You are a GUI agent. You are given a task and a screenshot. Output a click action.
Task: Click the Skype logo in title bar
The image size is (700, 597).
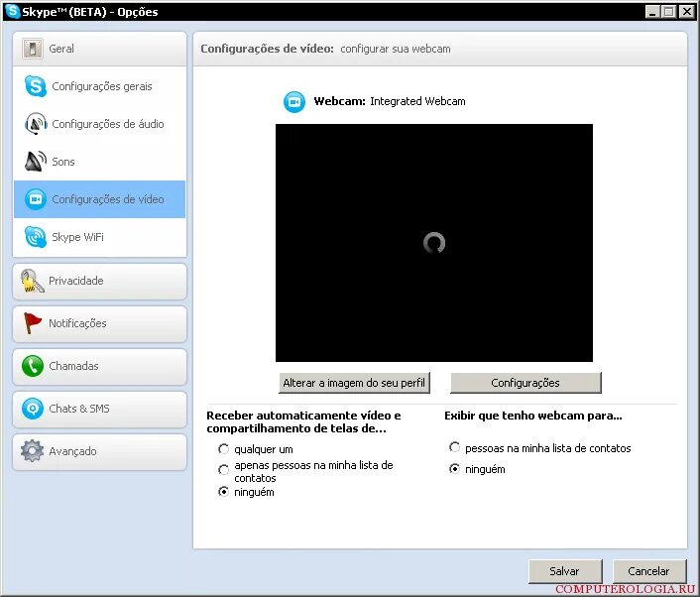coord(12,11)
